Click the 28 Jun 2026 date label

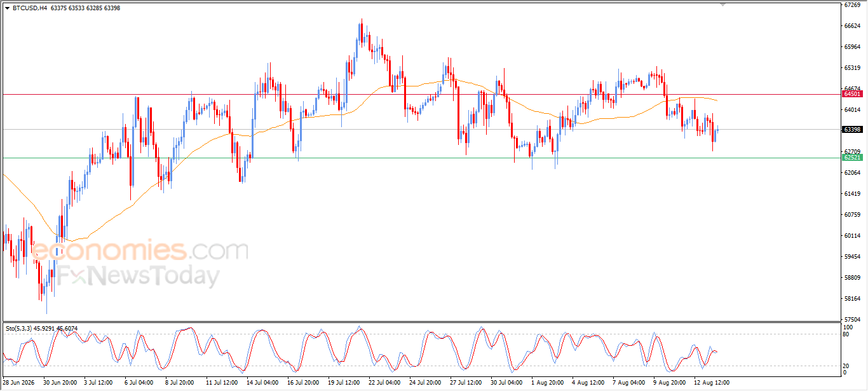click(x=19, y=383)
